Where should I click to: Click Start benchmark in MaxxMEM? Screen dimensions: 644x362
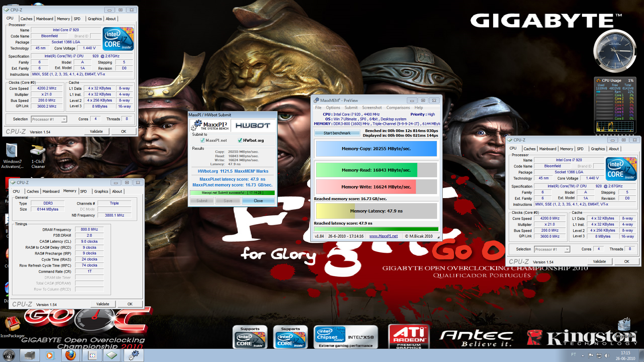(x=337, y=133)
